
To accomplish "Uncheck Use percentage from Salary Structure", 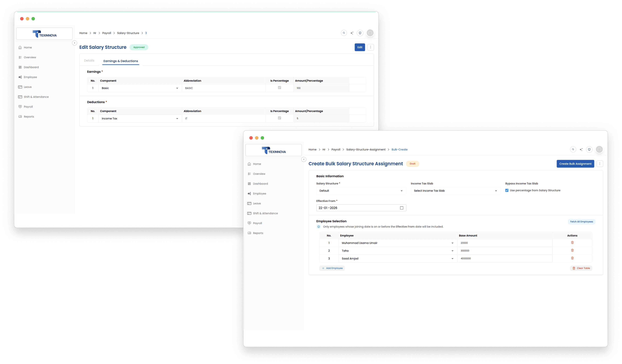I will point(507,190).
